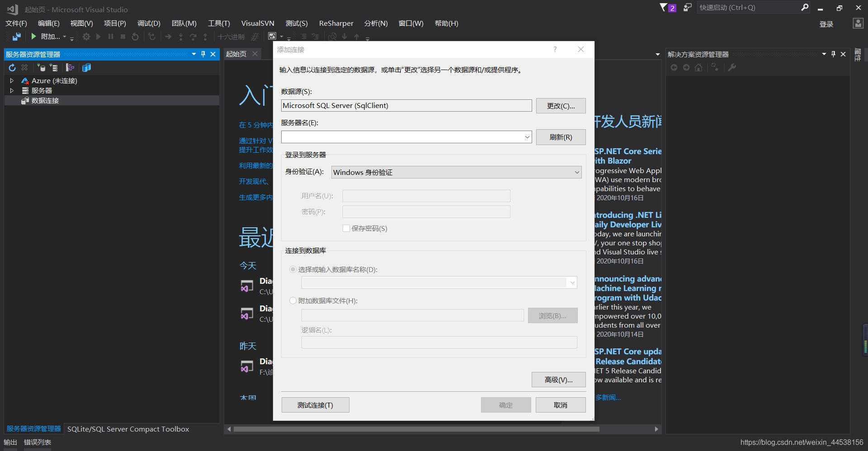Click the 高级(V)... button
Screen dimensions: 868x451
559,380
